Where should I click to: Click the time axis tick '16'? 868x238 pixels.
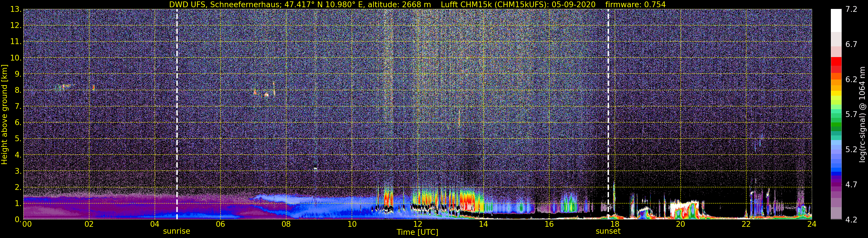(549, 224)
